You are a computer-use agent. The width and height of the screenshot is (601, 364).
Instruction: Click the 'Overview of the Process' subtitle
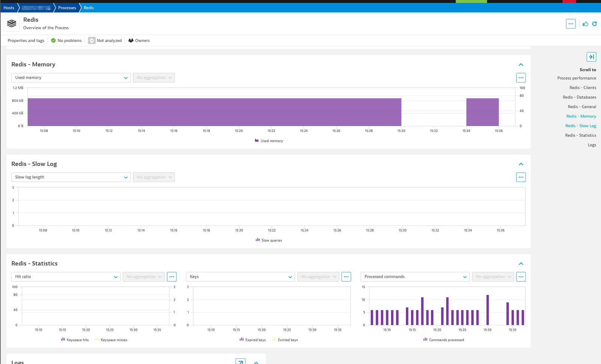[46, 28]
